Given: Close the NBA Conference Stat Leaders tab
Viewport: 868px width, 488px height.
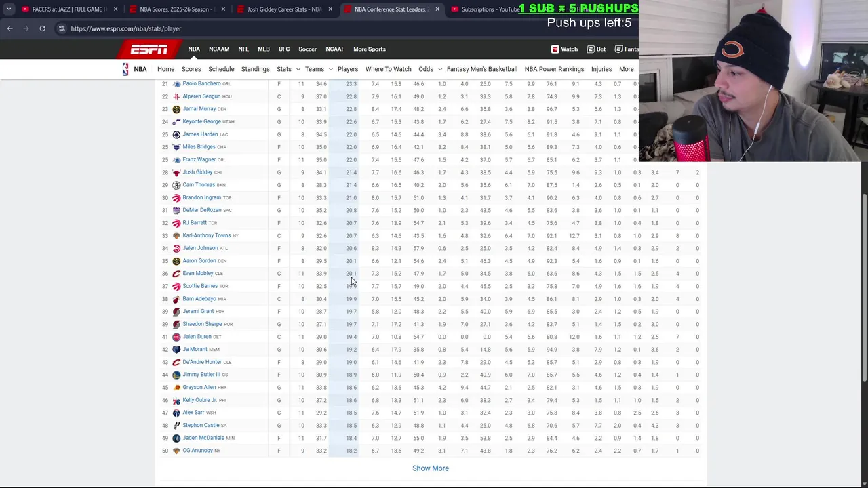Looking at the screenshot, I should [437, 9].
